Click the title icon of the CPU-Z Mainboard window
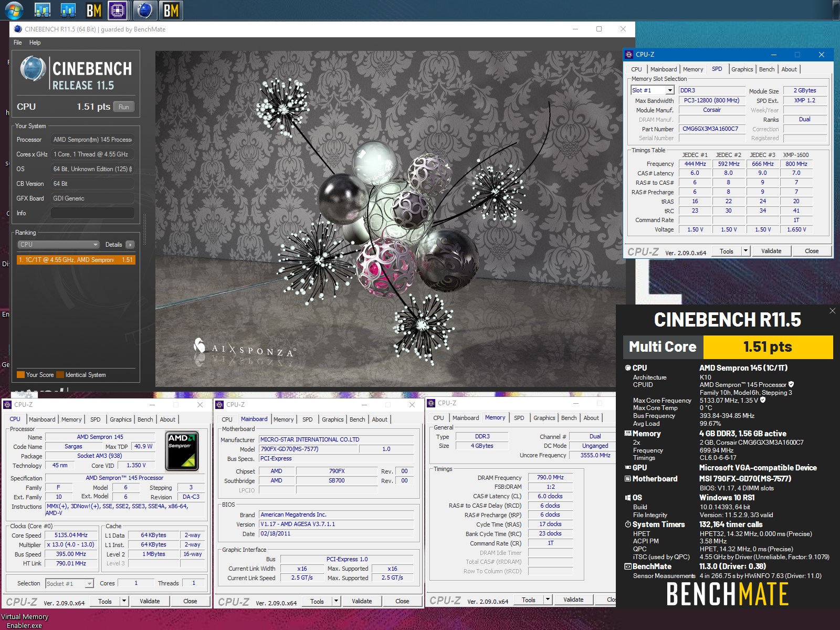 219,404
